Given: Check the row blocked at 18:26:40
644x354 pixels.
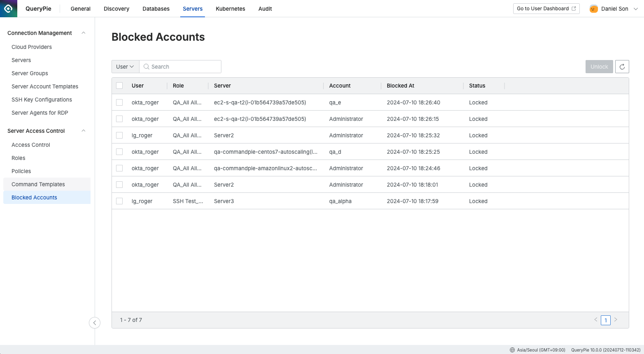Looking at the screenshot, I should [119, 102].
